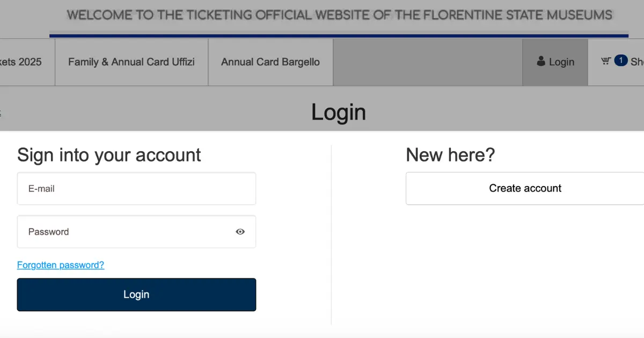
Task: Click the person icon beside Login
Action: (x=541, y=62)
